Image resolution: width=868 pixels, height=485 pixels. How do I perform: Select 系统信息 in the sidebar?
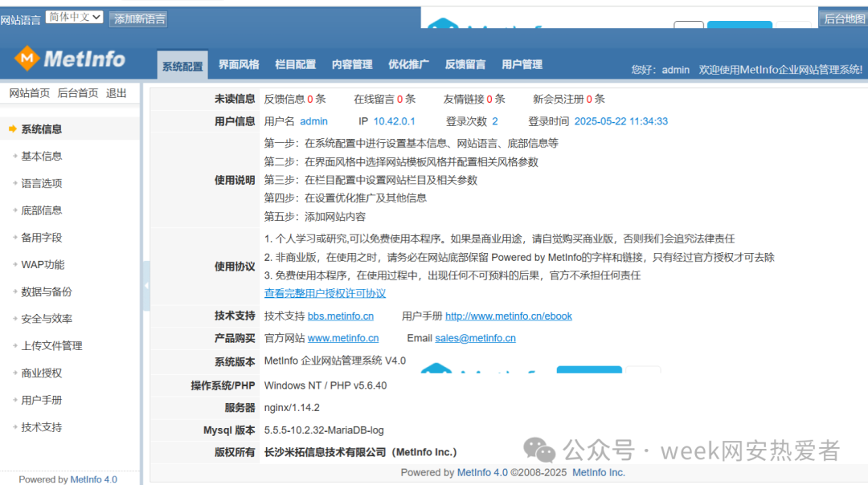[x=42, y=129]
